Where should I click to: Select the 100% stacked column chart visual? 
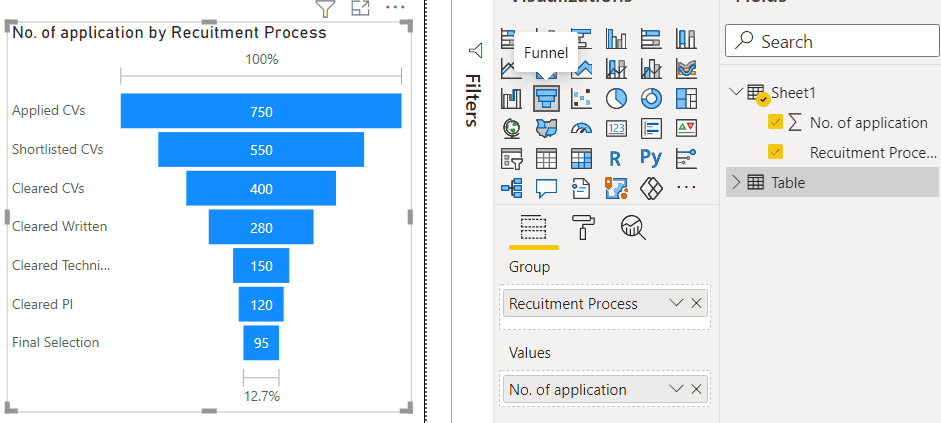point(686,39)
